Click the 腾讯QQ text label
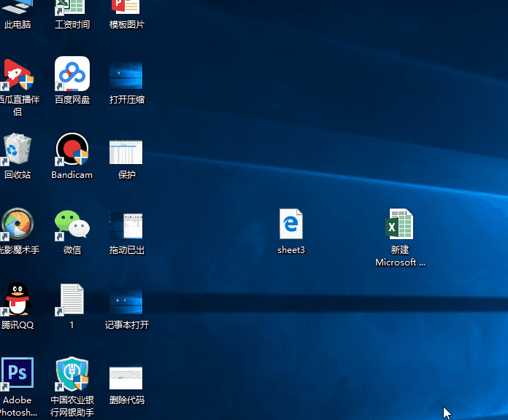The height and width of the screenshot is (420, 508). pyautogui.click(x=18, y=325)
